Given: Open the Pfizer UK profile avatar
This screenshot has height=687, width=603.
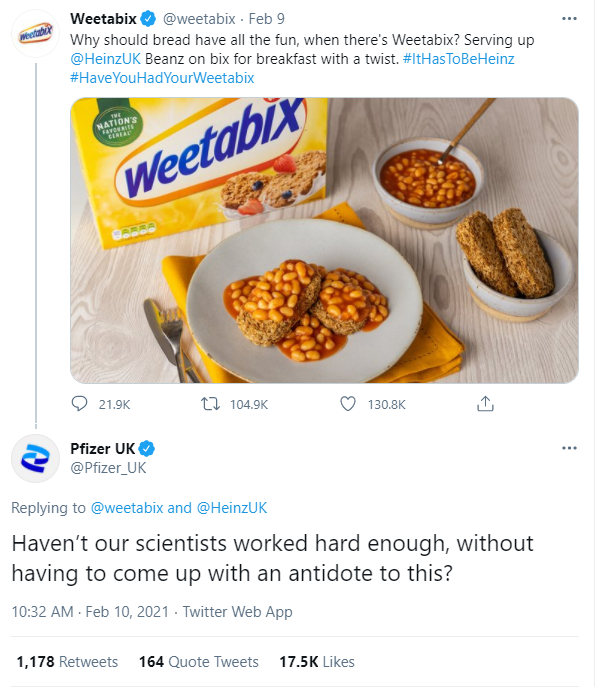Looking at the screenshot, I should [36, 457].
